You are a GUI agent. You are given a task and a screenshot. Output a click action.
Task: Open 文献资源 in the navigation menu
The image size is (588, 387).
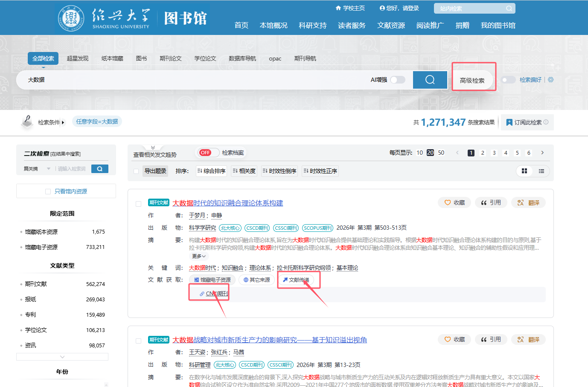[391, 25]
